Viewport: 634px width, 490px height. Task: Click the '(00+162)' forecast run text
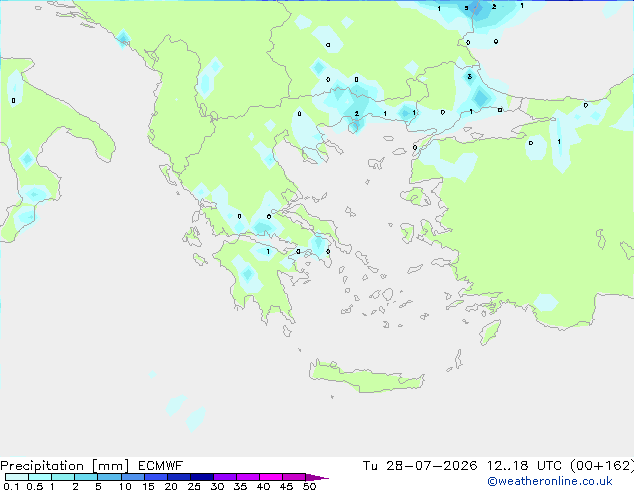[602, 466]
